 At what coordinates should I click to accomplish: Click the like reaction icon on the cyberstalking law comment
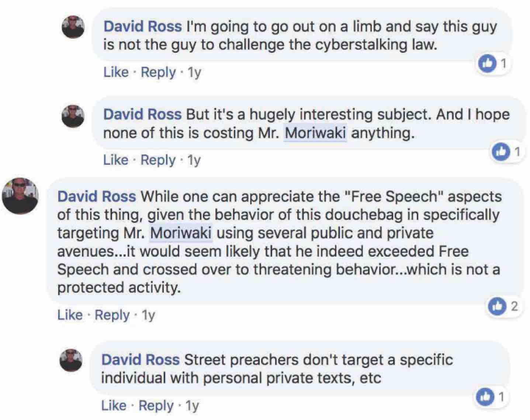487,63
